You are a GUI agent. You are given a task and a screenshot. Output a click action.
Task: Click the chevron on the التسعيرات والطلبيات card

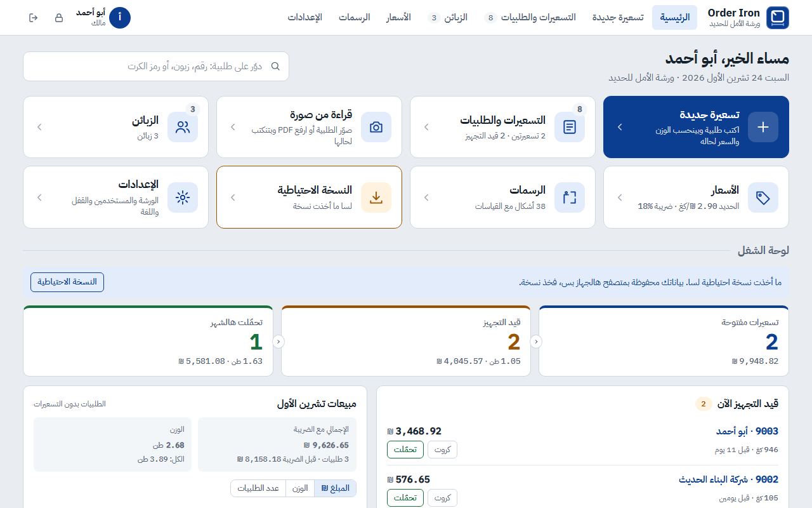(x=426, y=127)
